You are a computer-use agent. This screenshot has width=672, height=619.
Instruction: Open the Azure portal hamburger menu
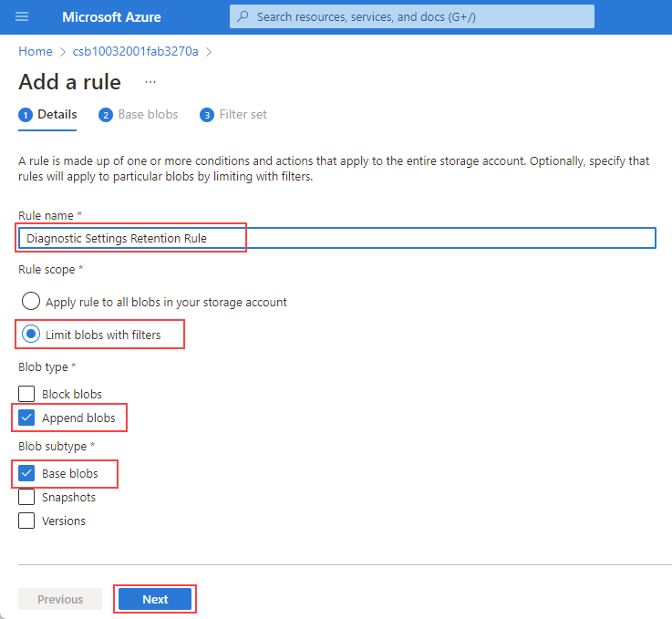(x=23, y=17)
